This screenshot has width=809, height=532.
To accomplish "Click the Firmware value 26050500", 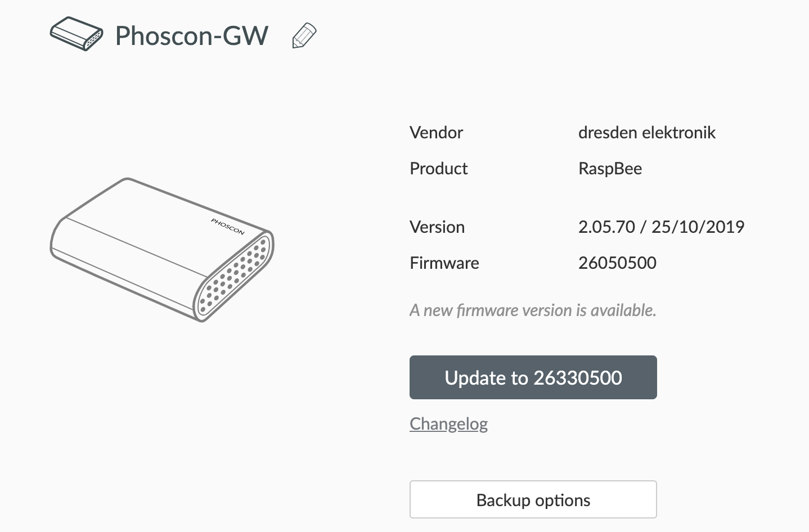I will coord(617,263).
